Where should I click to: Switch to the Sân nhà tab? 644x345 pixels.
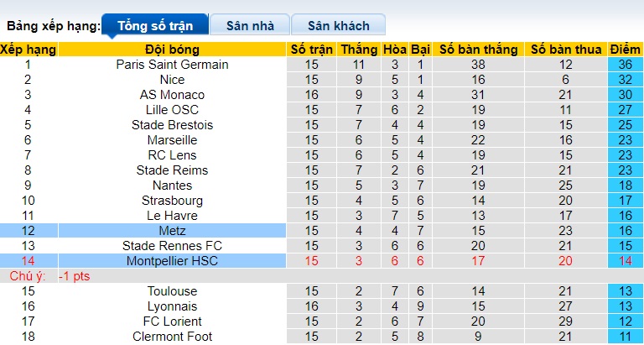click(x=249, y=25)
